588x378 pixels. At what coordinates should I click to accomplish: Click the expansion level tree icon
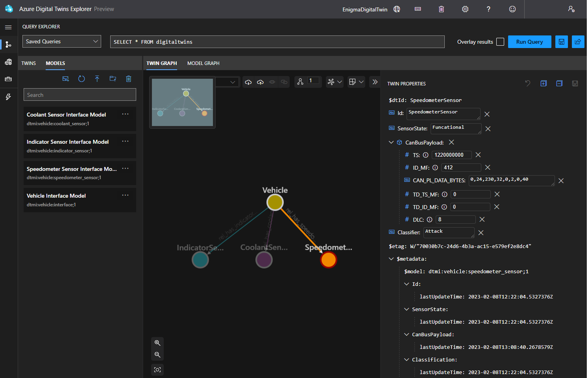[300, 82]
